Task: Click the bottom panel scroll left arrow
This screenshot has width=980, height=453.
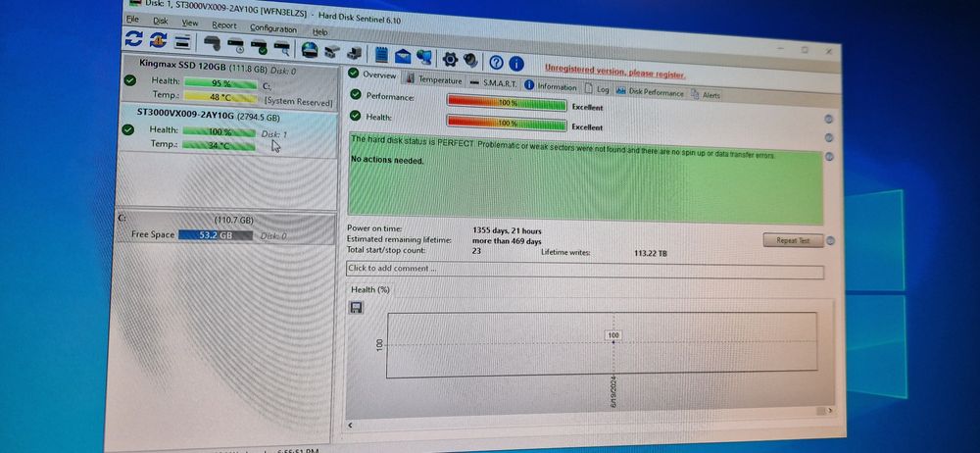Action: pyautogui.click(x=350, y=426)
